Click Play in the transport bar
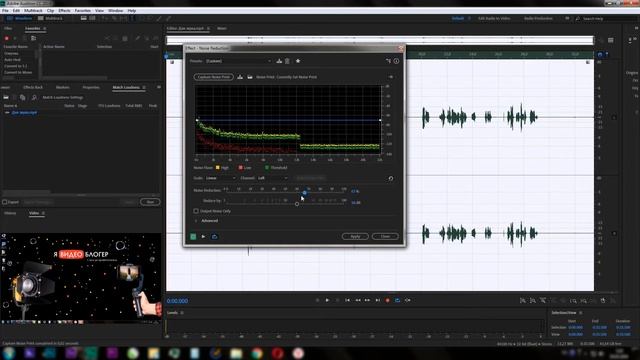This screenshot has width=640, height=360. tap(327, 300)
